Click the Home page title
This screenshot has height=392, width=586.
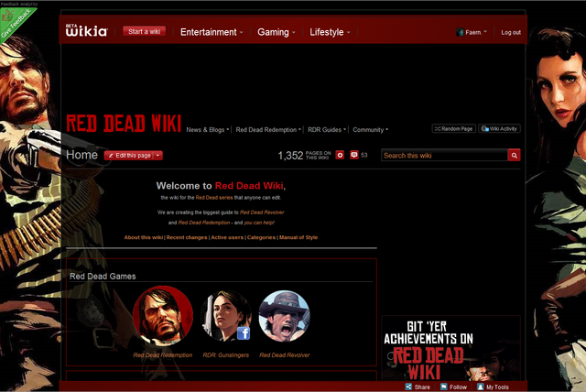81,155
